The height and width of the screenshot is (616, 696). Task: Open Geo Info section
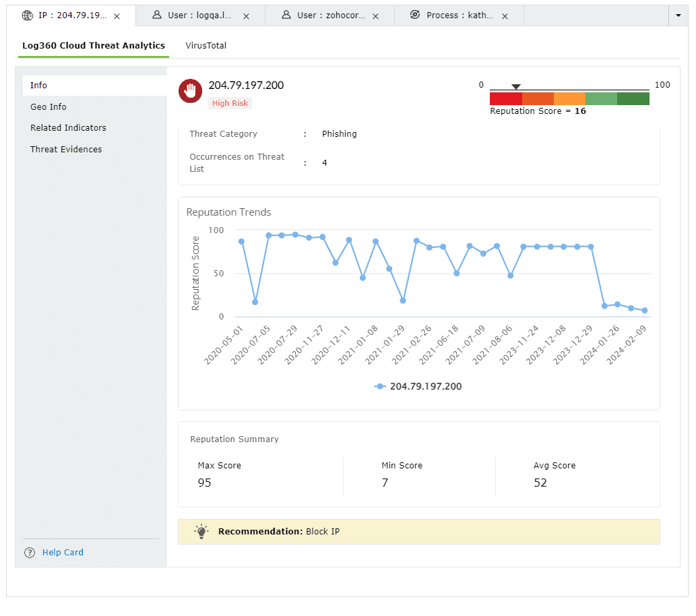(49, 107)
